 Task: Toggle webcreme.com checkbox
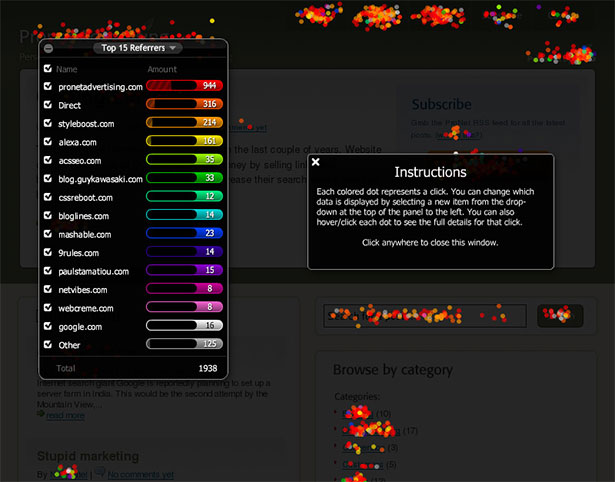[48, 307]
